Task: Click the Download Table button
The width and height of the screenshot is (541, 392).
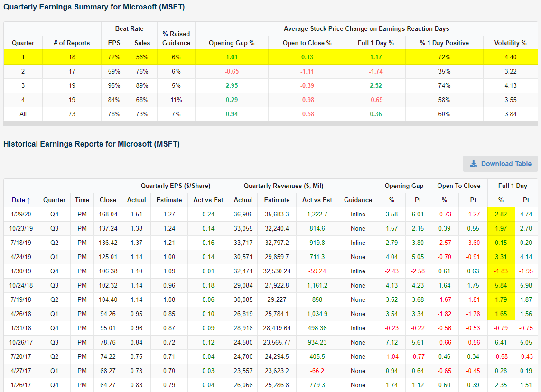Action: coord(500,164)
